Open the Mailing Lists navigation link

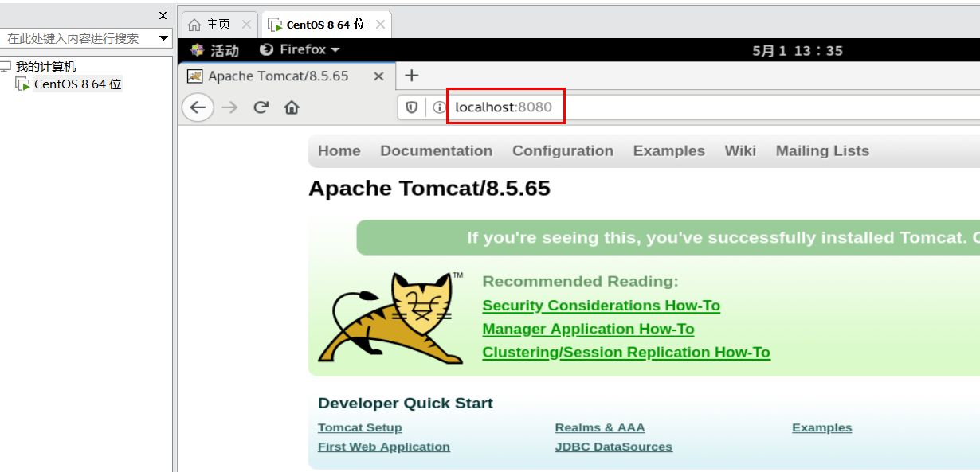click(822, 150)
